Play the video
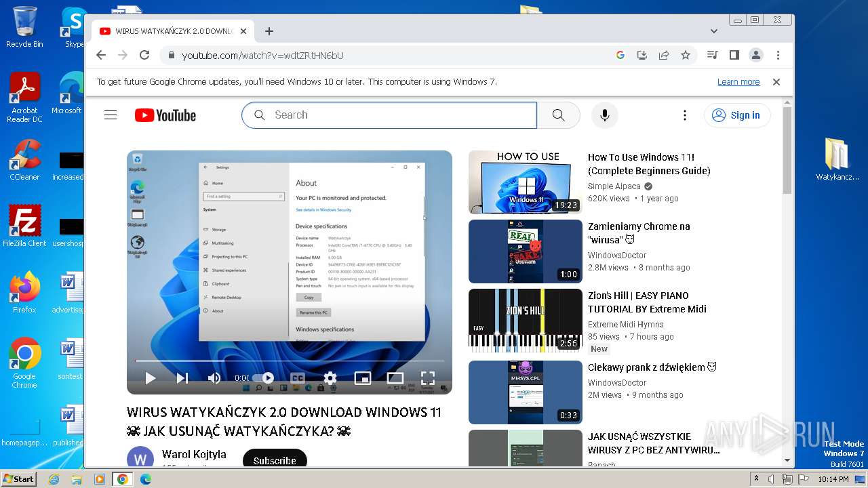 (151, 378)
